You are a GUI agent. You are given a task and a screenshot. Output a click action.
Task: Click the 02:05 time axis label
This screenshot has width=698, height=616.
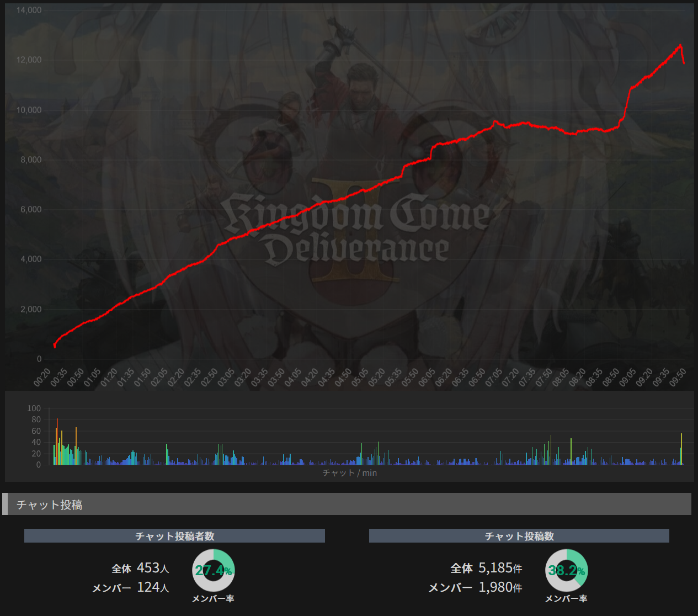(x=159, y=378)
